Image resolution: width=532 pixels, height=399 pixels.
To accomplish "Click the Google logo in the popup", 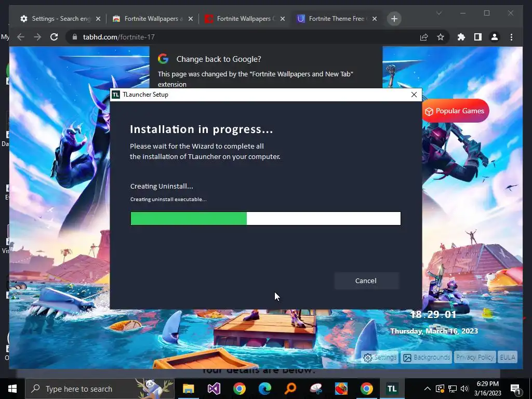I will 163,59.
